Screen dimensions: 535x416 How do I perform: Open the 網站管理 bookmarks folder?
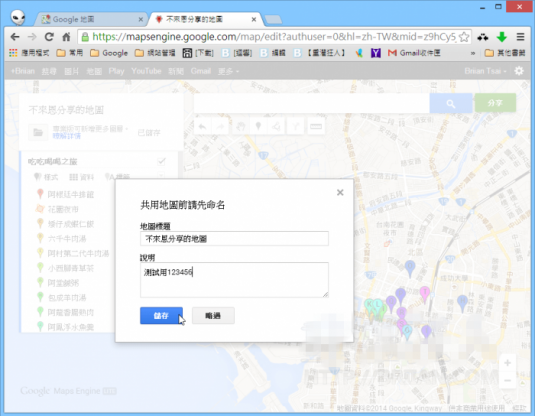[x=155, y=53]
